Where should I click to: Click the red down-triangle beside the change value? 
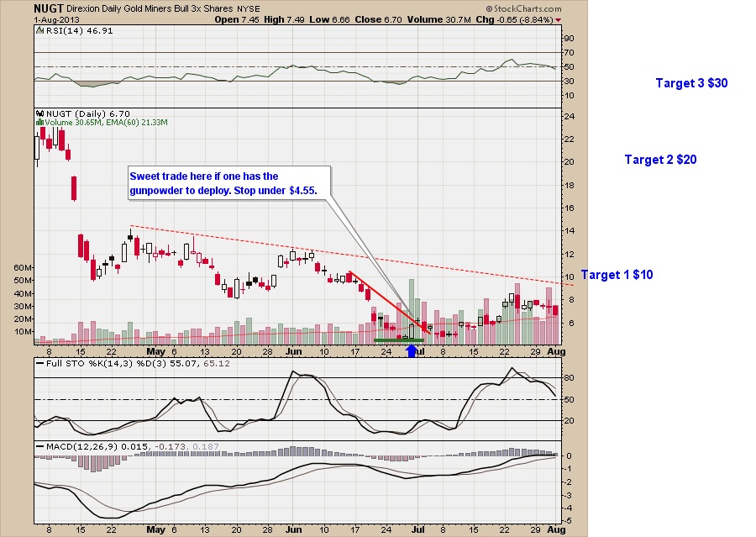coord(558,20)
